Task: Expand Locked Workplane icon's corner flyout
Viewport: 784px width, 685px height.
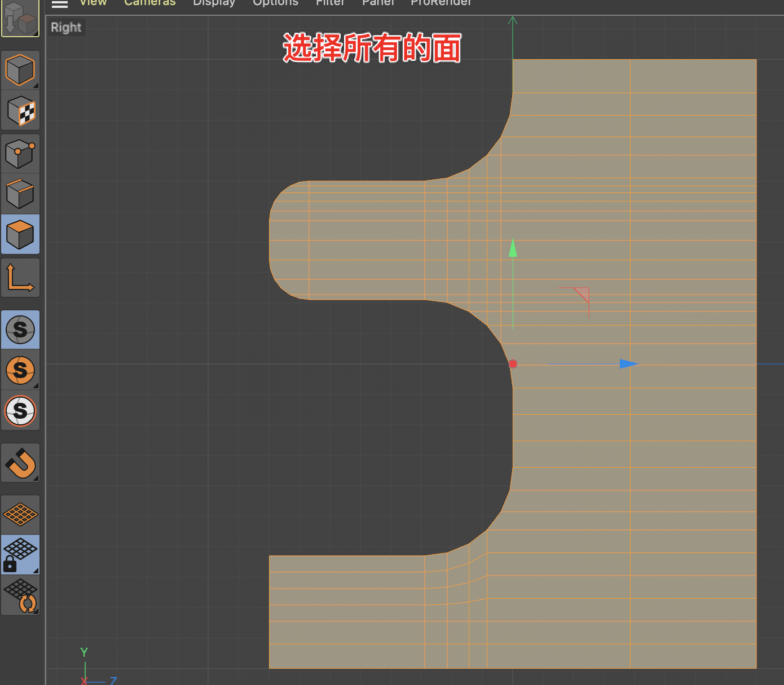Action: pos(36,570)
